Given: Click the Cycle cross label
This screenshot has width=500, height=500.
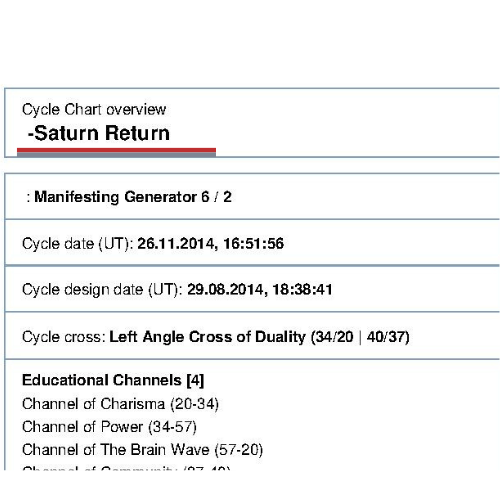Looking at the screenshot, I should [64, 337].
